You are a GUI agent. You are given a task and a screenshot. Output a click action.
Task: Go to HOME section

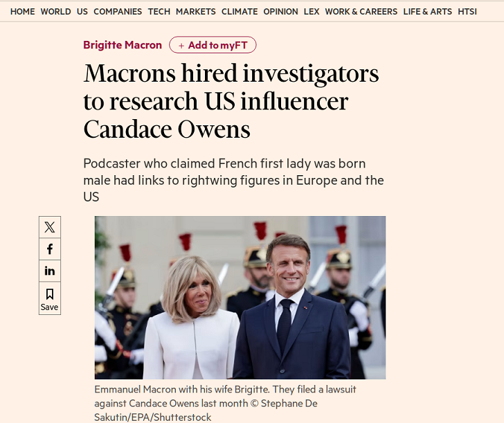23,12
